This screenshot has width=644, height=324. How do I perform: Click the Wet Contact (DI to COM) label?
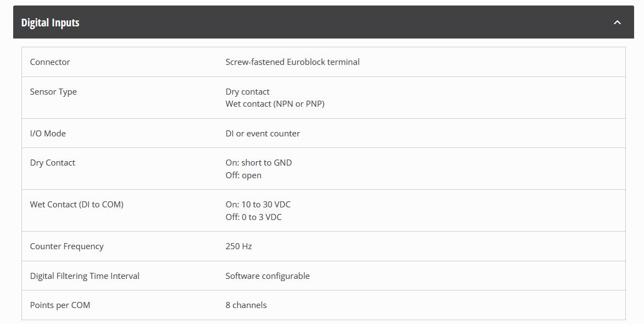pyautogui.click(x=77, y=205)
